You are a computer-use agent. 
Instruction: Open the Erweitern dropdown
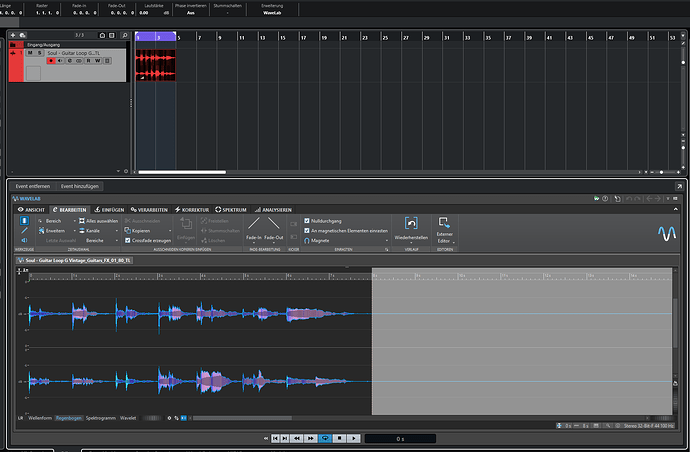(57, 231)
